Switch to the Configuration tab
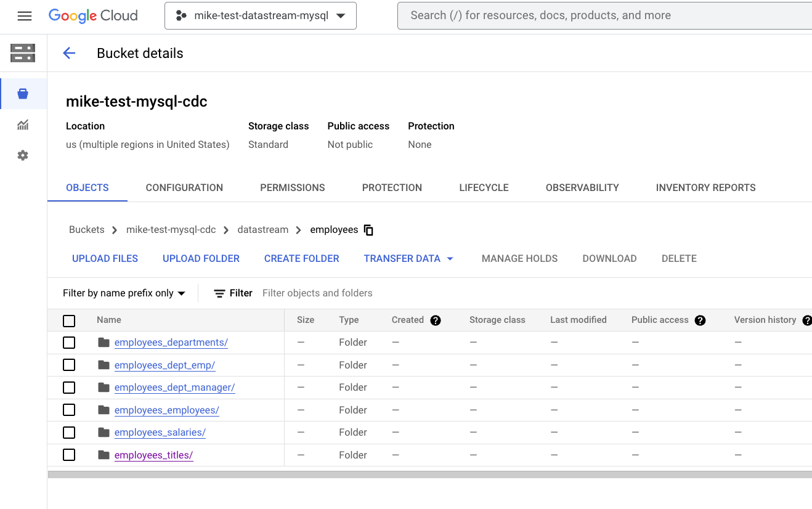This screenshot has height=509, width=812. click(184, 188)
